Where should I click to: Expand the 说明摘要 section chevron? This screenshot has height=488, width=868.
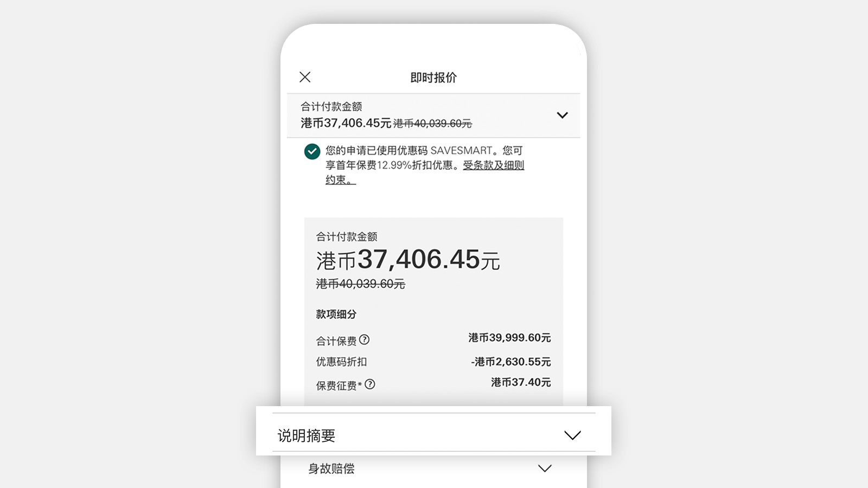(572, 435)
